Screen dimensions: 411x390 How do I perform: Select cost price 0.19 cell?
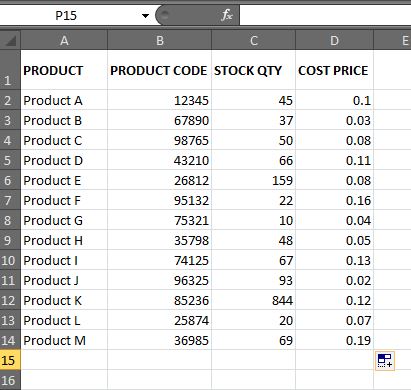pos(334,340)
